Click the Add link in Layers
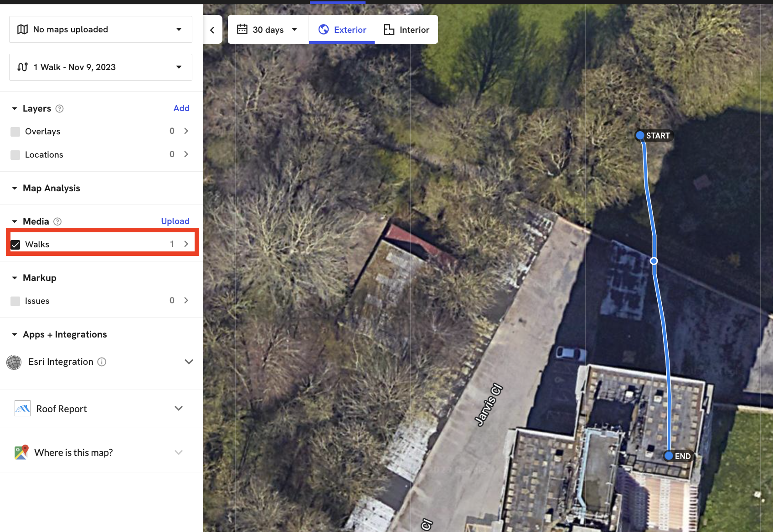This screenshot has height=532, width=773. [x=181, y=108]
